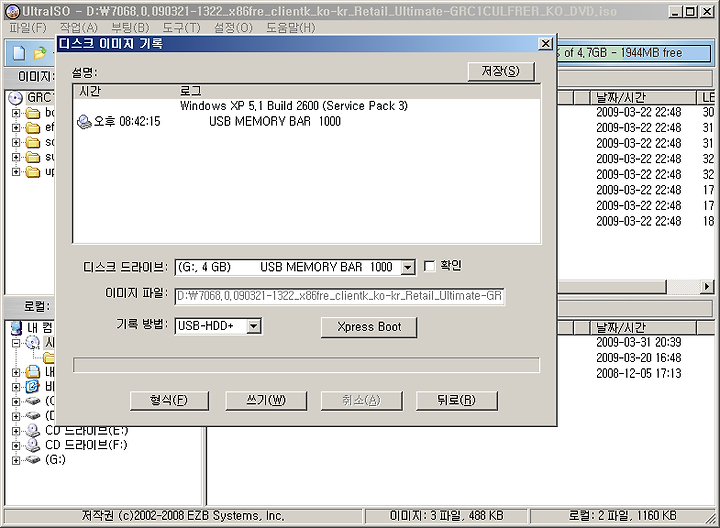Select the 'so' folder in the image tree
Viewport: 720px width, 528px height.
33,142
